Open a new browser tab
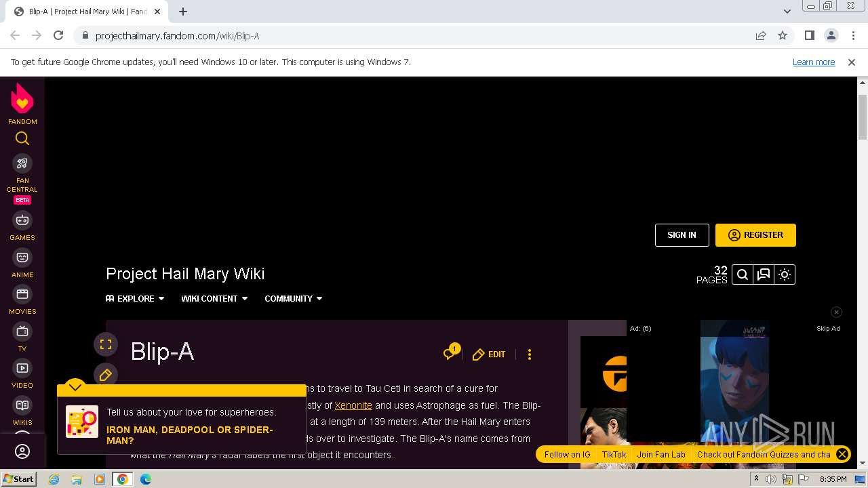 (183, 12)
